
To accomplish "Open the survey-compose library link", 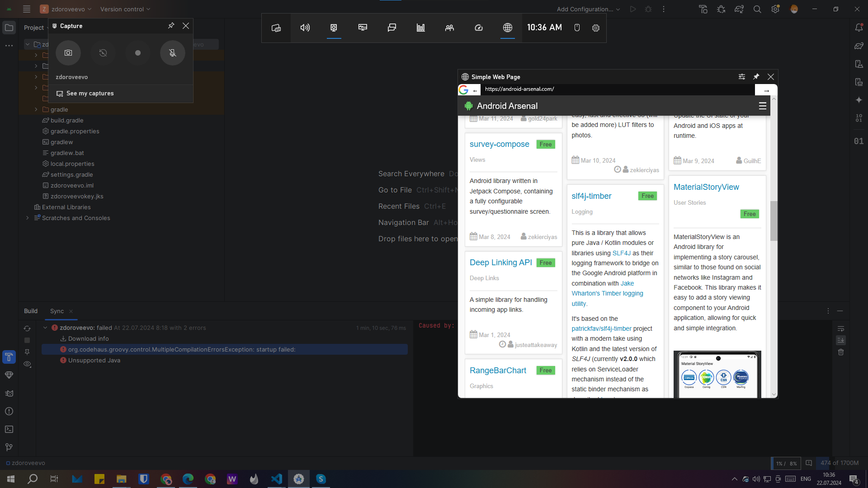I will coord(499,144).
